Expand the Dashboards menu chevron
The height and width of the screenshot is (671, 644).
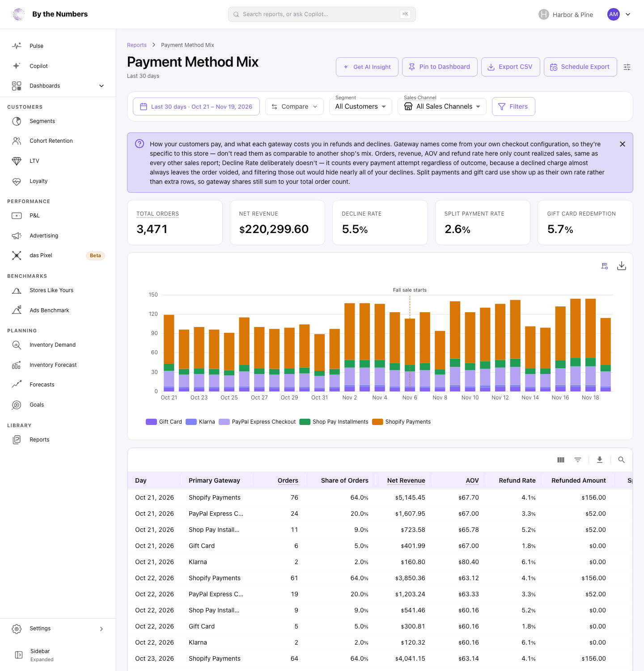tap(102, 86)
